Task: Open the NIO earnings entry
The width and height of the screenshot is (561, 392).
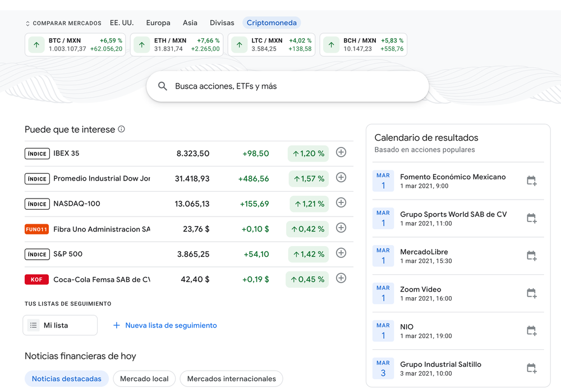Action: click(458, 330)
